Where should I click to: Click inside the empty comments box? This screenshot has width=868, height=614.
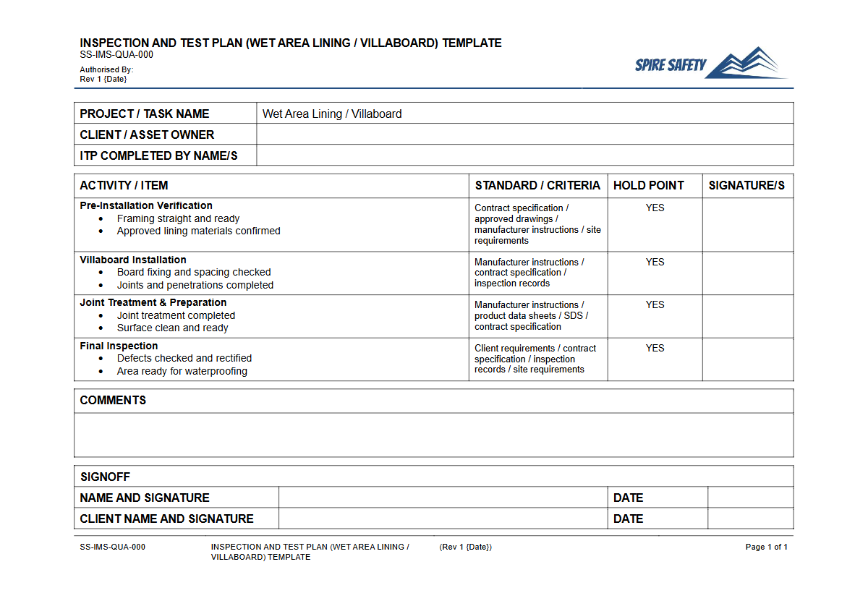pos(434,435)
